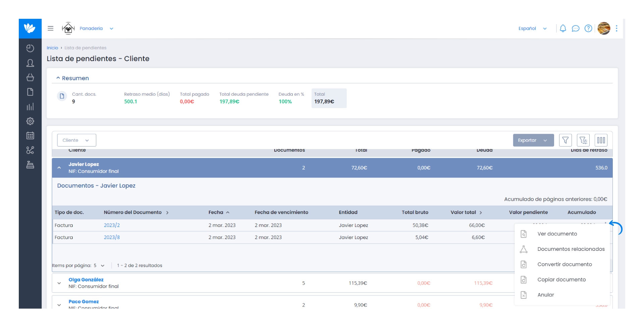Click the 50,38€ Total bruto cell
The image size is (644, 327).
420,225
